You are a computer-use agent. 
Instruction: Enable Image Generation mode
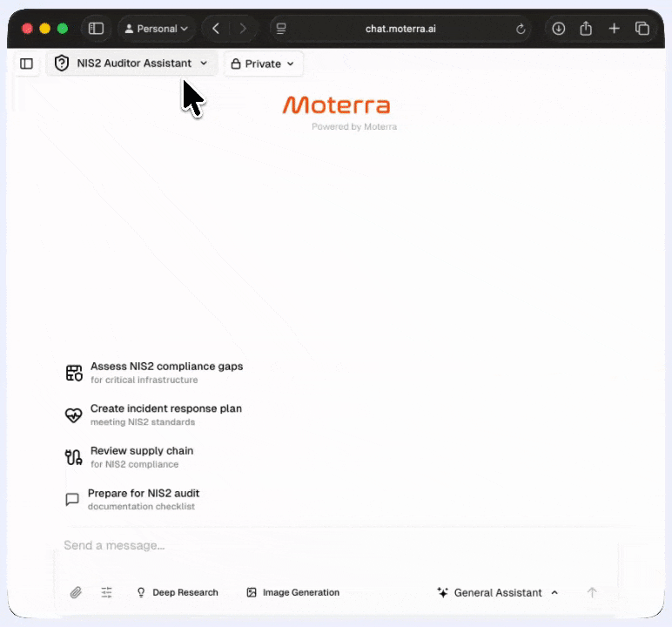[293, 593]
